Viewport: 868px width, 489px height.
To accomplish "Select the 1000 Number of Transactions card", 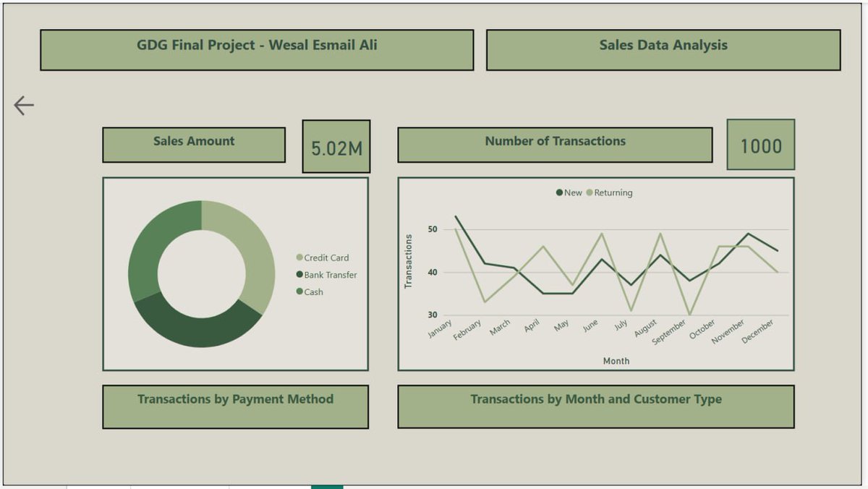I will click(760, 145).
